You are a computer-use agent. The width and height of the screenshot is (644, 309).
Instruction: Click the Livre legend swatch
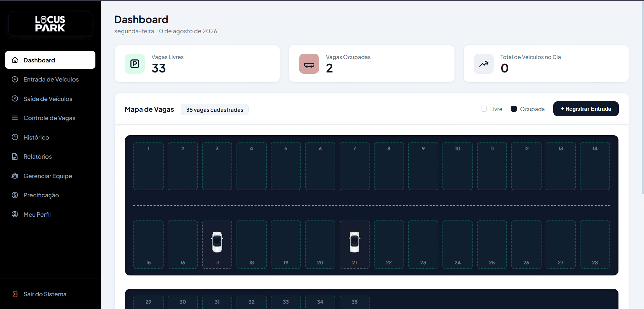[484, 109]
